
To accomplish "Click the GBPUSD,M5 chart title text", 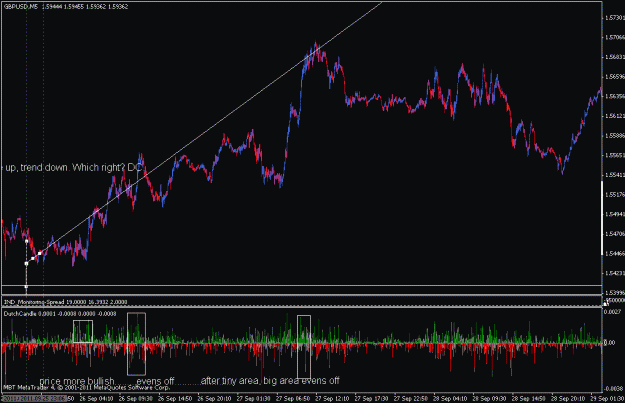I will pyautogui.click(x=20, y=7).
